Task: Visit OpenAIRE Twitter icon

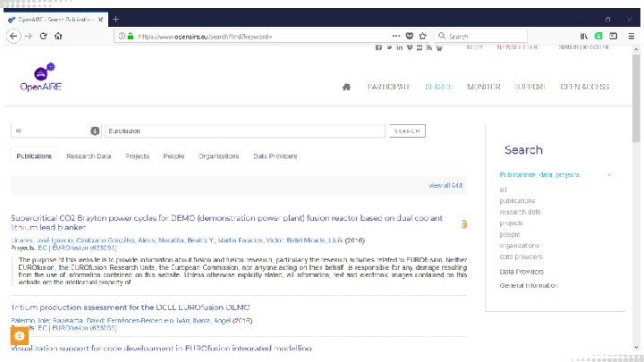Action: (x=389, y=47)
